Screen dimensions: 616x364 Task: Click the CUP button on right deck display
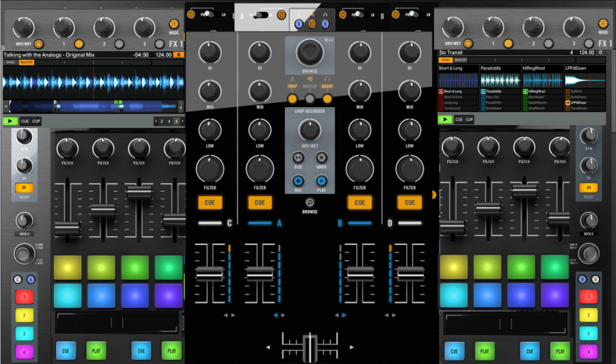pyautogui.click(x=470, y=120)
